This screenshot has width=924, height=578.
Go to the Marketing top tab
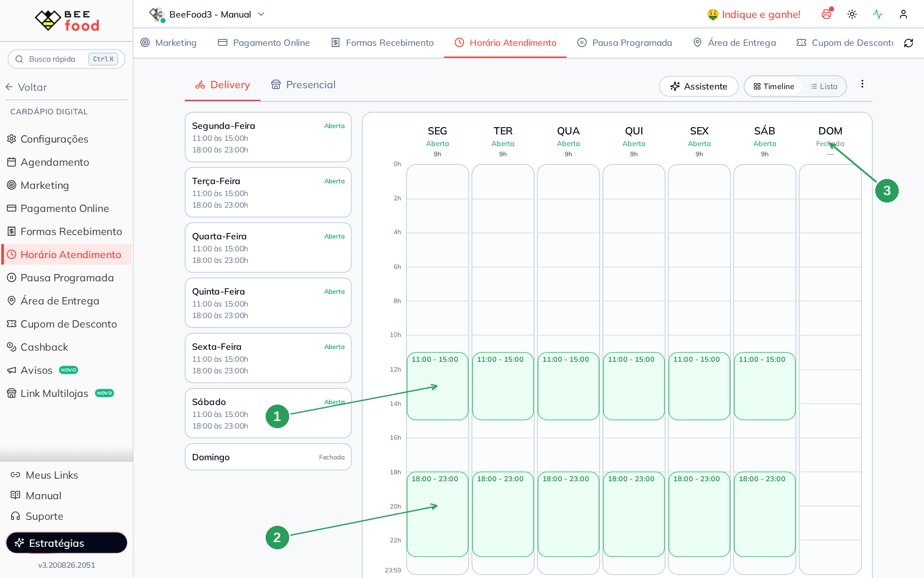(169, 43)
